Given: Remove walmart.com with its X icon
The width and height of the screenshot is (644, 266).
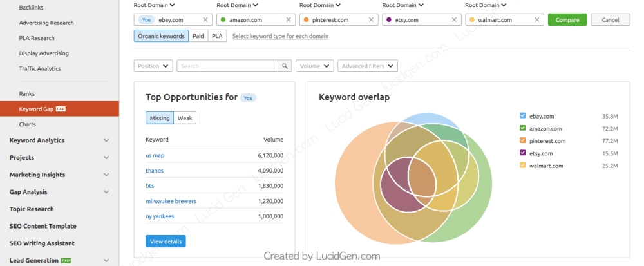Looking at the screenshot, I should (x=536, y=20).
